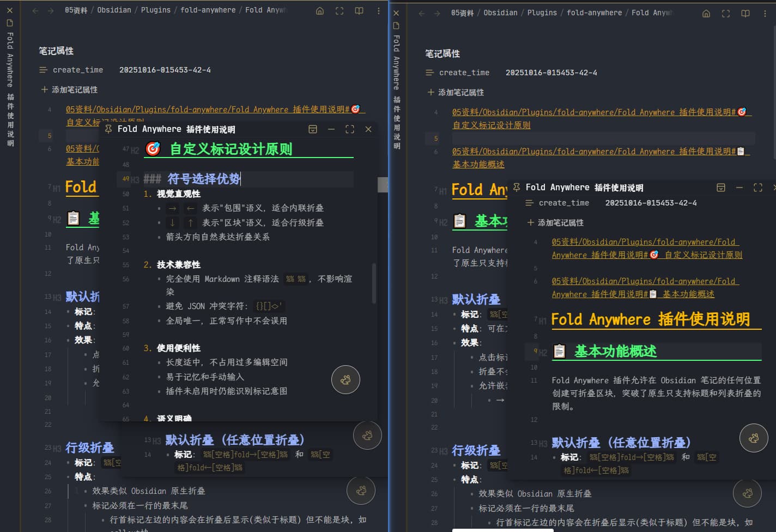This screenshot has height=532, width=776.
Task: Pin the left hover popover
Action: 108,129
